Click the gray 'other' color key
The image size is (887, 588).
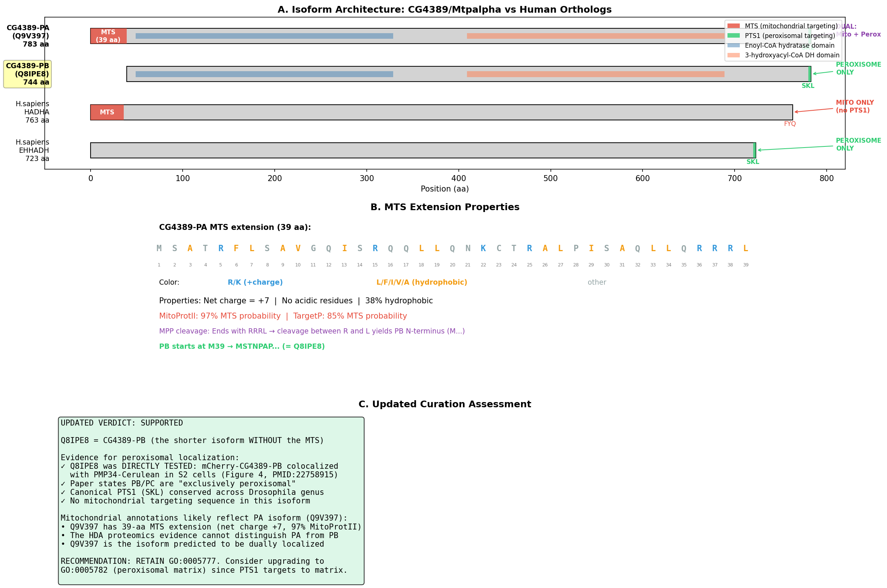(x=597, y=282)
